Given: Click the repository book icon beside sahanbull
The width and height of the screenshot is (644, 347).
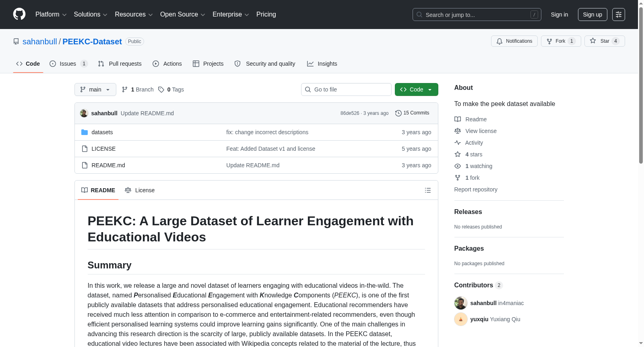Looking at the screenshot, I should tap(16, 42).
